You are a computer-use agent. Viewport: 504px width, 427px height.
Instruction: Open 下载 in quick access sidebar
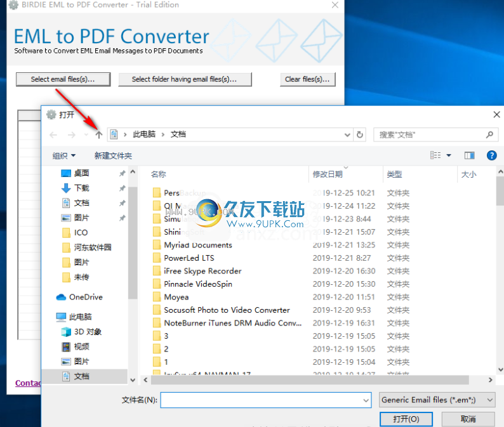coord(82,188)
